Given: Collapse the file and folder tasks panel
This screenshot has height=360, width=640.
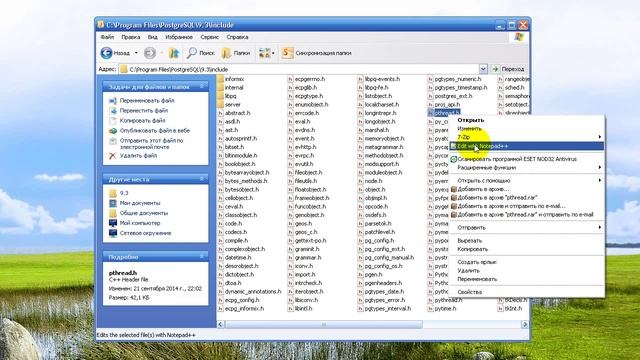Looking at the screenshot, I should 202,87.
